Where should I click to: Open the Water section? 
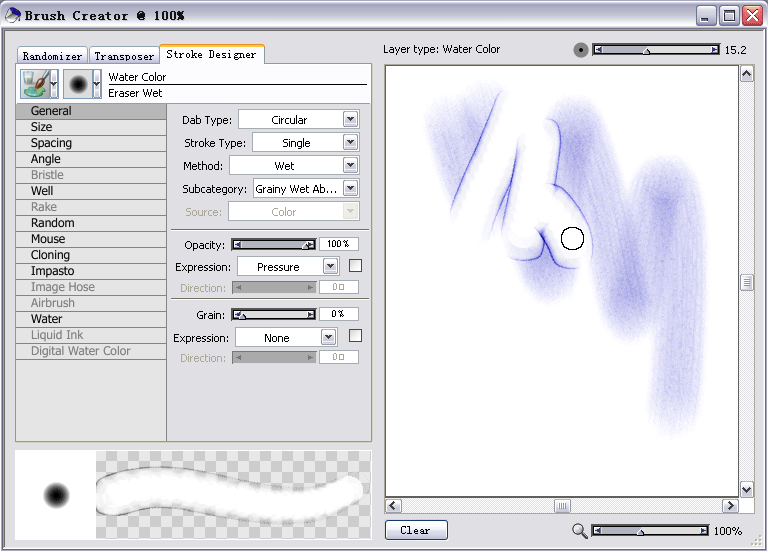(91, 319)
